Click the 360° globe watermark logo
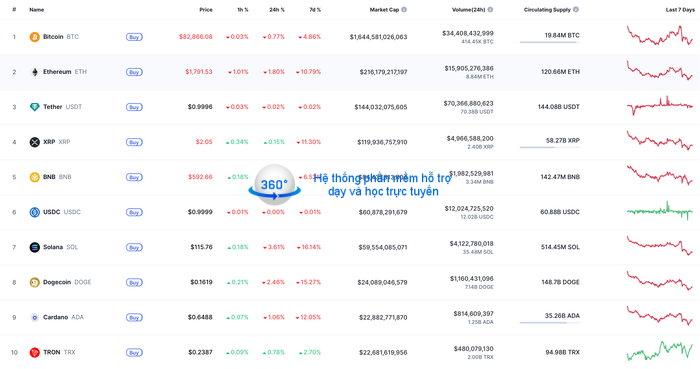The image size is (700, 369). coord(275,185)
